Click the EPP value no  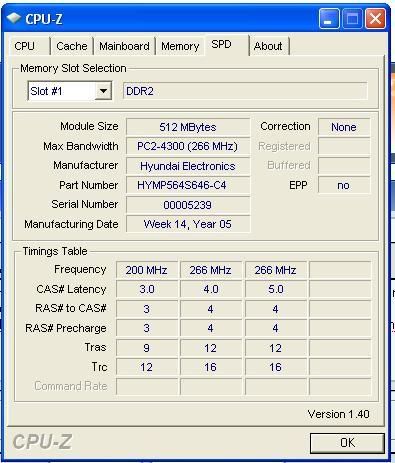point(344,185)
